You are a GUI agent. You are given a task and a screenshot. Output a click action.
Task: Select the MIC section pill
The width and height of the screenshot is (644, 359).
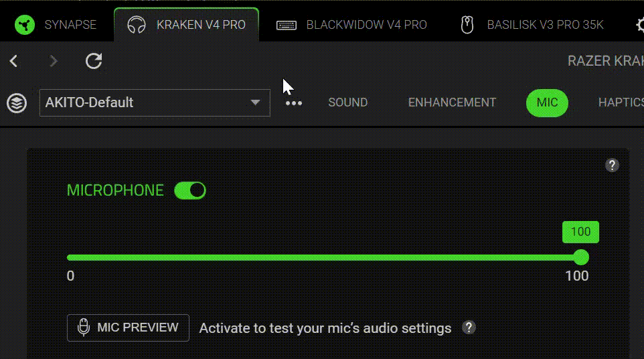(x=547, y=102)
